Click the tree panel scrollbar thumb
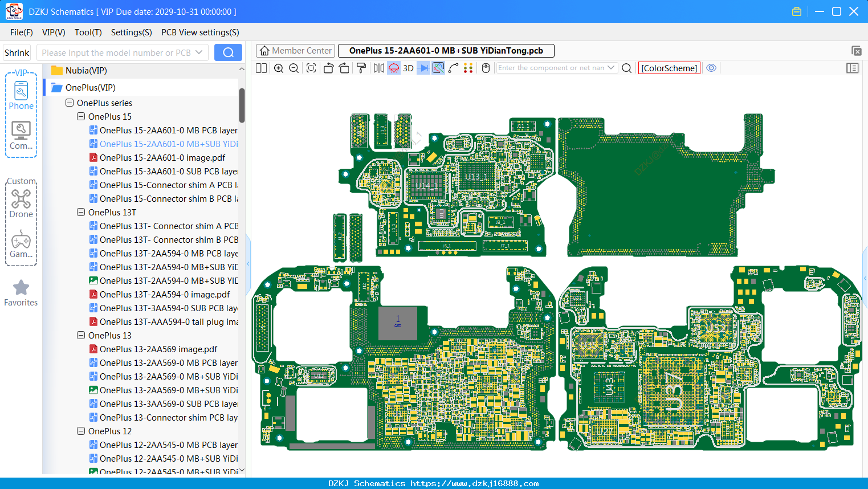Viewport: 868px width, 489px height. click(242, 105)
